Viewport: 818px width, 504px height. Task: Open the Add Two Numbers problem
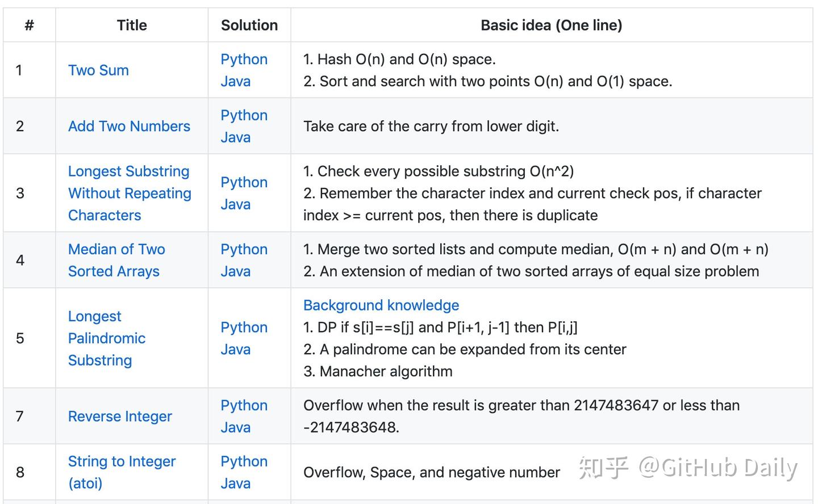129,126
